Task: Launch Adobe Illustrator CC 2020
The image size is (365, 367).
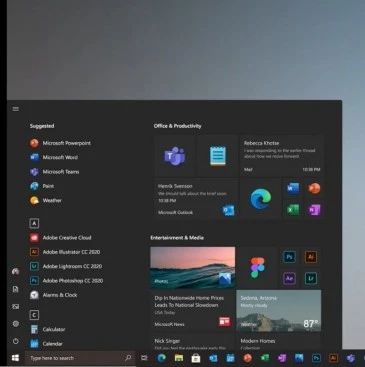Action: point(65,252)
